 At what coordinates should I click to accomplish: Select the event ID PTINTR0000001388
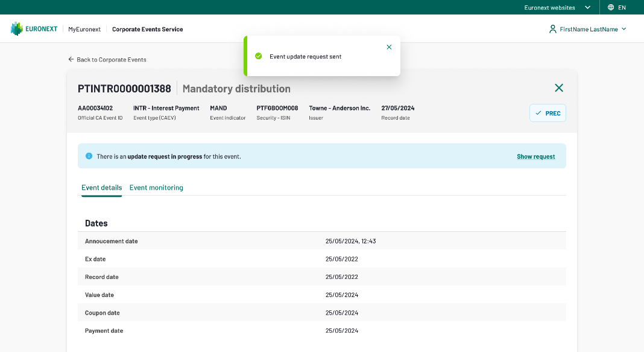click(124, 88)
